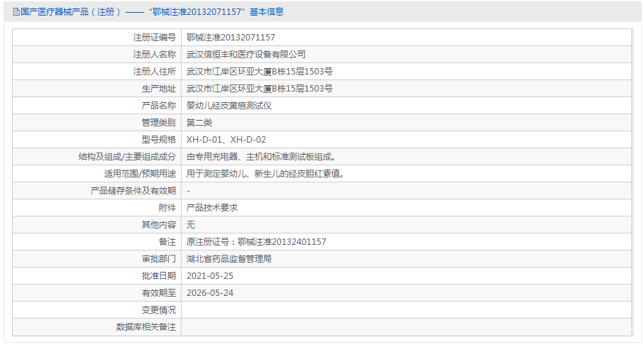644x352 pixels.
Task: Click the label 型号规格
Action: point(159,140)
